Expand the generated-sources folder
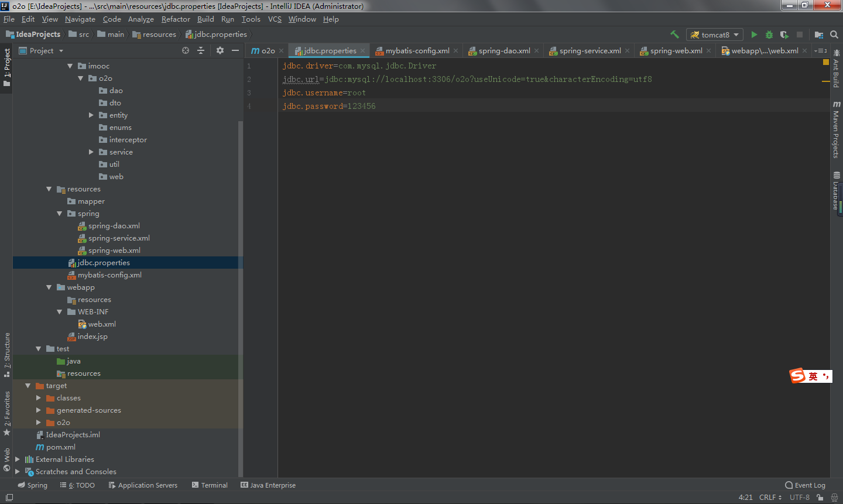The height and width of the screenshot is (504, 843). point(39,410)
